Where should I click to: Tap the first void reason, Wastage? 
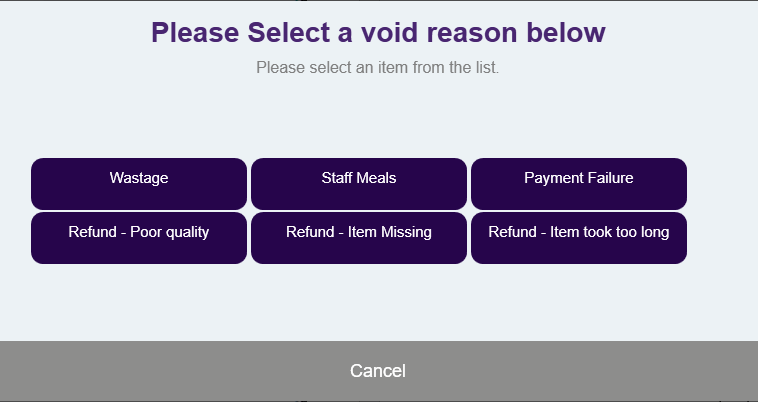pyautogui.click(x=139, y=184)
